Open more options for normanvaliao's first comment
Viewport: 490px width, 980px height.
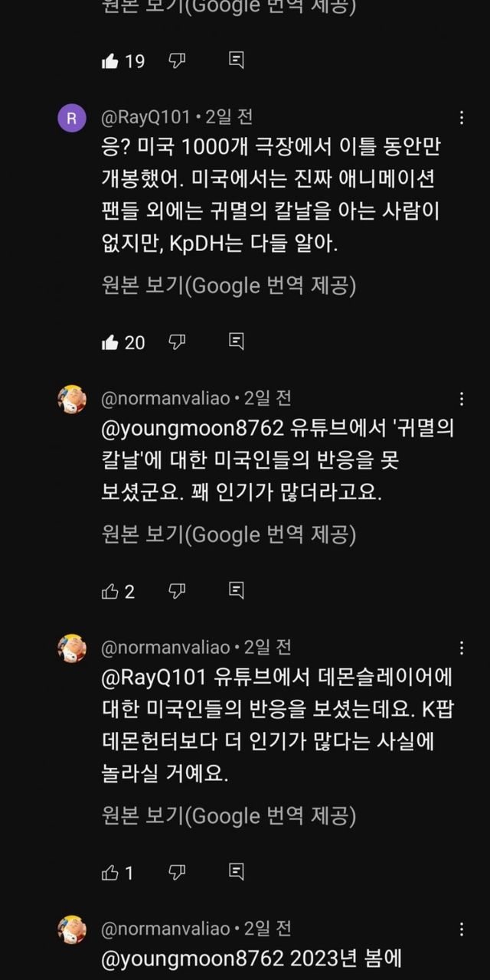pos(462,399)
